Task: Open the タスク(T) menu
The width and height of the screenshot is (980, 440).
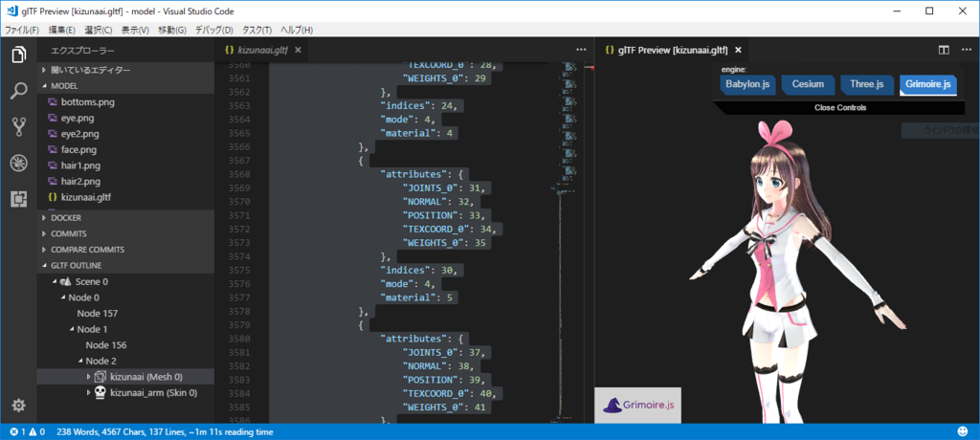Action: tap(256, 30)
